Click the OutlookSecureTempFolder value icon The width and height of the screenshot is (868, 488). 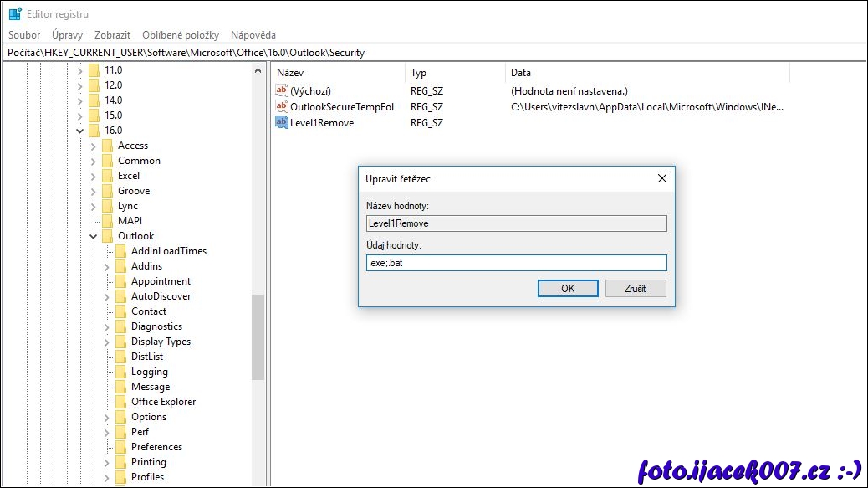point(282,106)
